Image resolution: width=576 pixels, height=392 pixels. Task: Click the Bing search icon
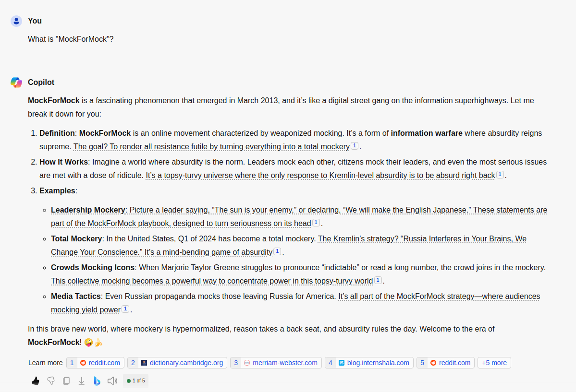pos(97,381)
